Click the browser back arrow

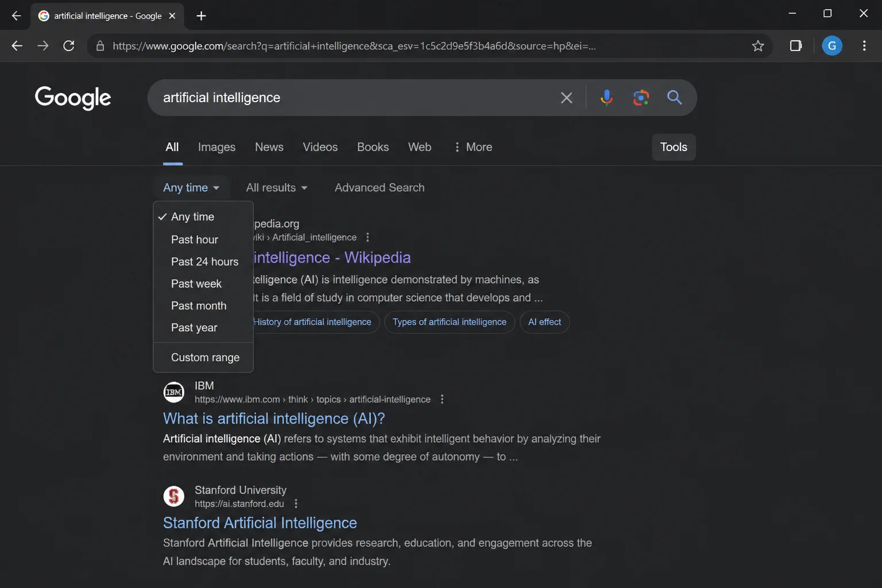pyautogui.click(x=17, y=46)
